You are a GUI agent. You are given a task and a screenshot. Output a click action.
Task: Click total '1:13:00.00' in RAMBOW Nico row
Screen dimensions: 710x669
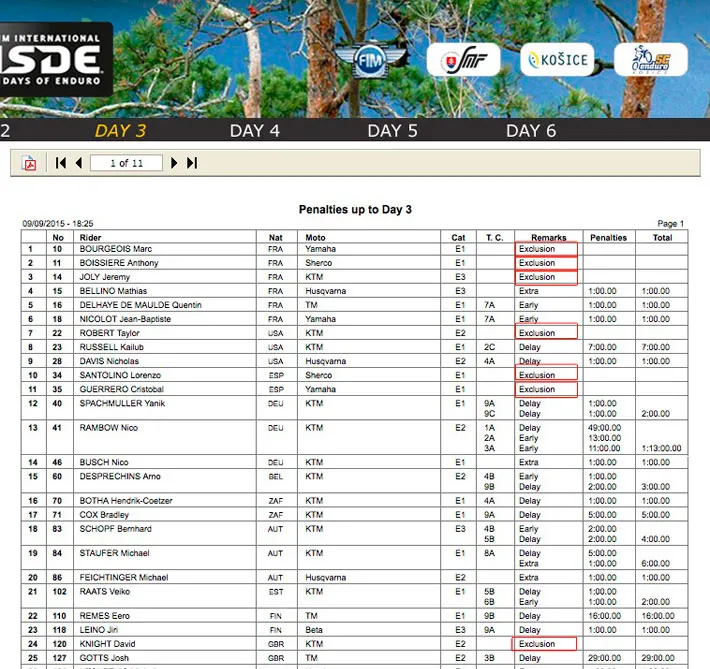(x=662, y=448)
